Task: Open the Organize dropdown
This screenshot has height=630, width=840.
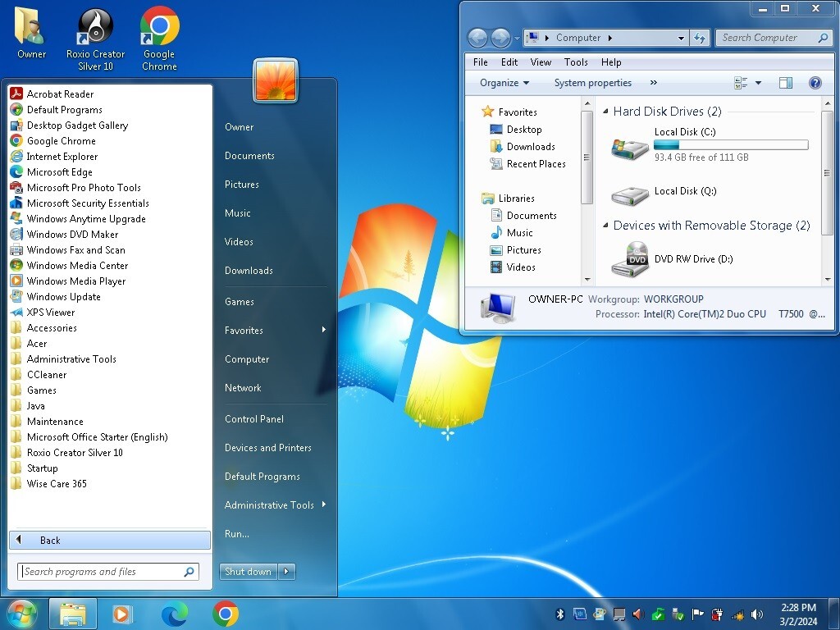Action: (x=504, y=83)
